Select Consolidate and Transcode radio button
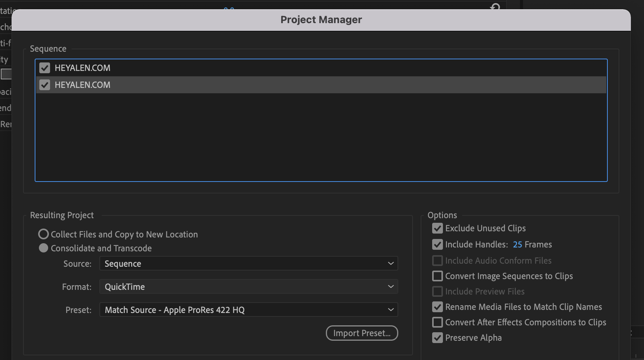Screen dimensions: 644x360 coord(44,248)
